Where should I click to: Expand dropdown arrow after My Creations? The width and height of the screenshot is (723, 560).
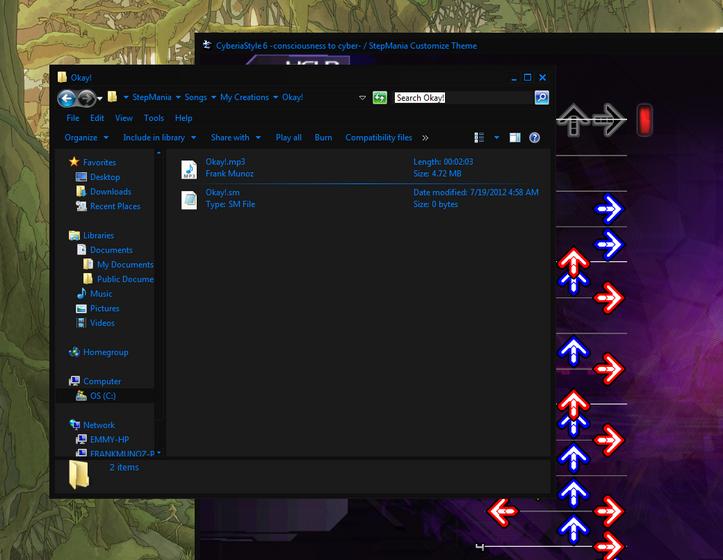275,97
